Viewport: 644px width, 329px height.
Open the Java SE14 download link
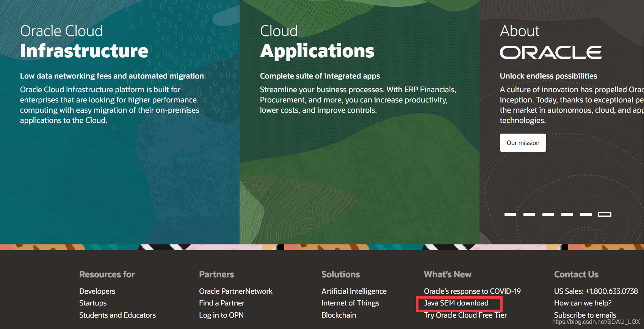click(456, 303)
